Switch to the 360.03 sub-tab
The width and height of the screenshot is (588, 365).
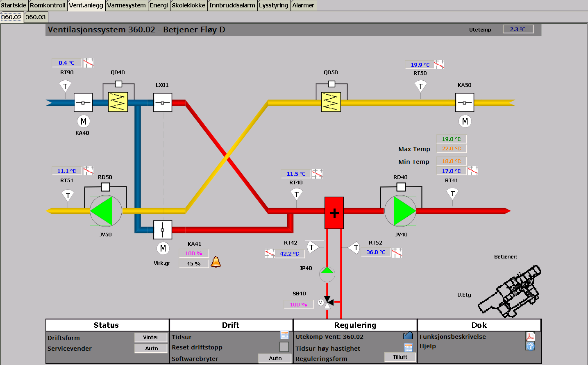[36, 17]
